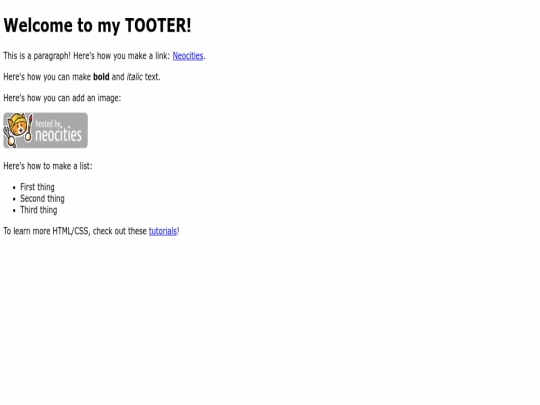Viewport: 540px width, 405px height.
Task: Click the 'hosted by' text on the badge
Action: tap(48, 124)
